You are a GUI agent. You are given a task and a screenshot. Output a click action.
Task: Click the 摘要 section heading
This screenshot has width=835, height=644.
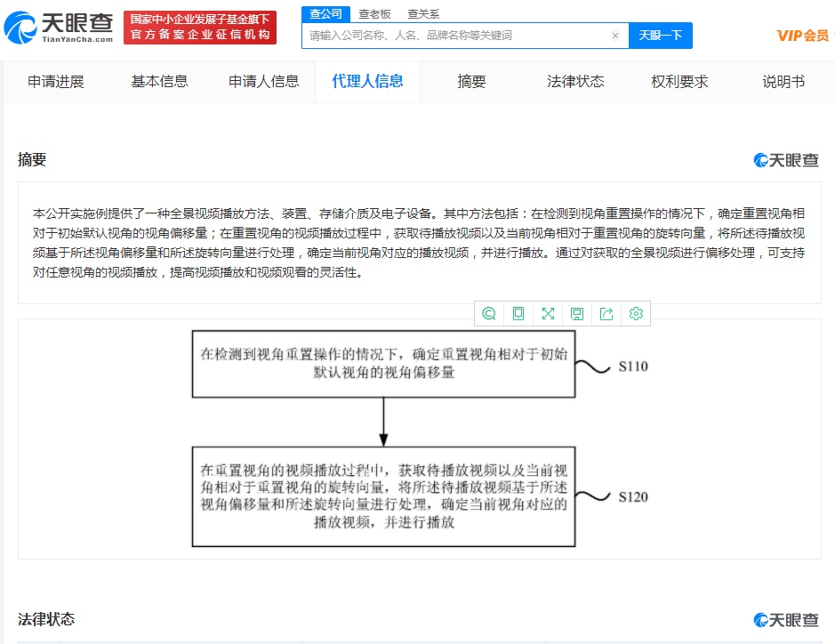pyautogui.click(x=32, y=159)
